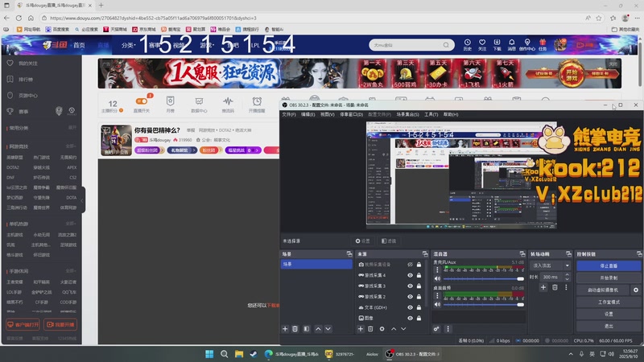
Task: Enable 工作室模式 studio mode
Action: (x=609, y=302)
